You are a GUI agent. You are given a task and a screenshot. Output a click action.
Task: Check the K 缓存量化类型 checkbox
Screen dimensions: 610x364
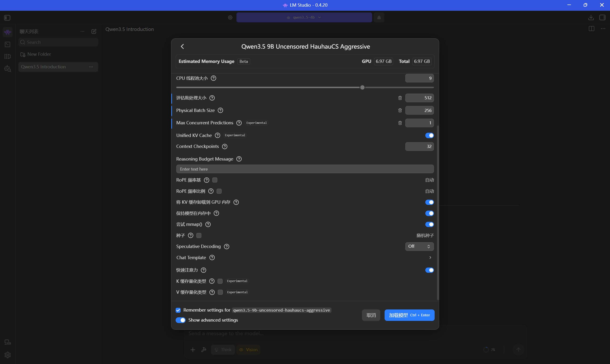(x=220, y=281)
